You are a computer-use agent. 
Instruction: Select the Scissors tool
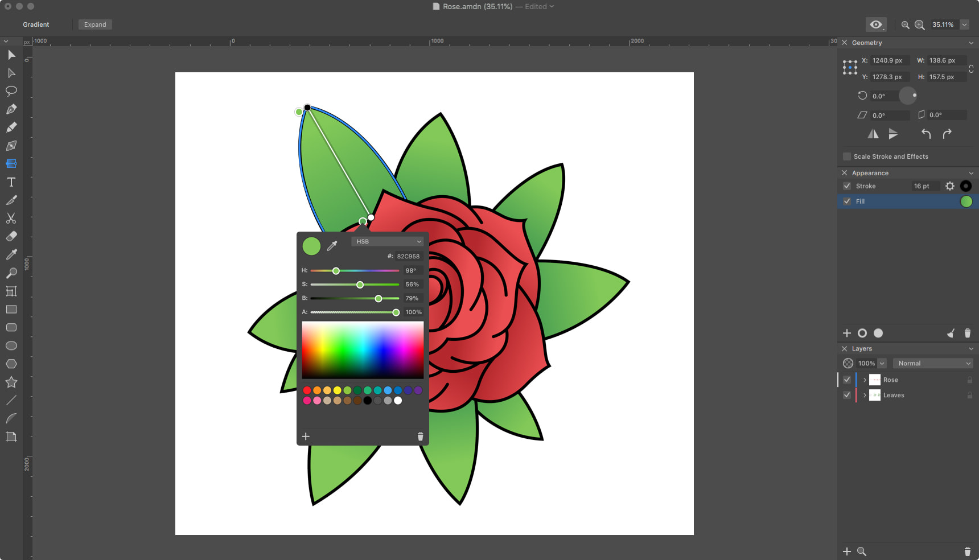pos(11,219)
